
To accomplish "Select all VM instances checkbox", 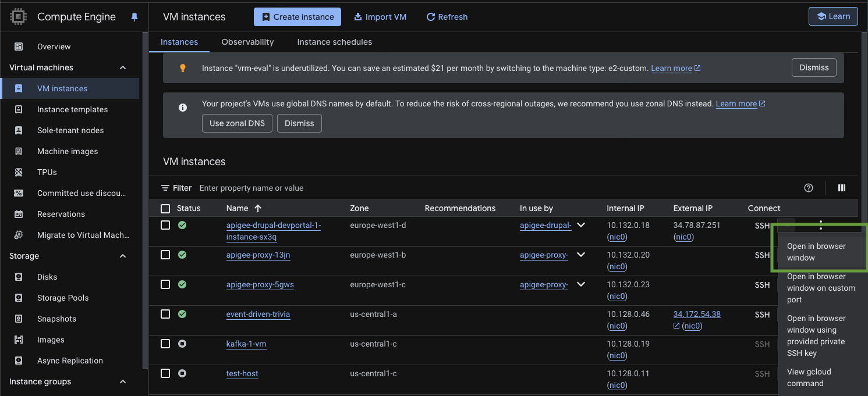I will (x=165, y=208).
